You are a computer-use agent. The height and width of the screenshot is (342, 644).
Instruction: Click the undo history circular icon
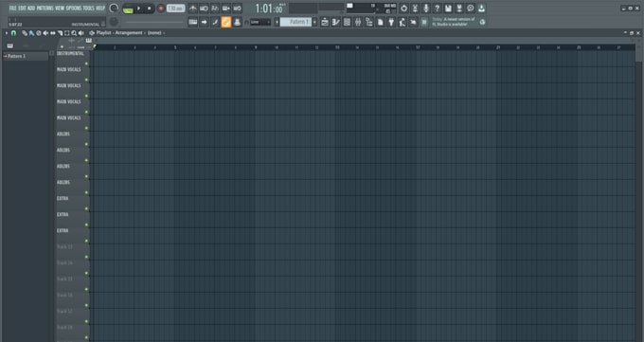[x=403, y=9]
